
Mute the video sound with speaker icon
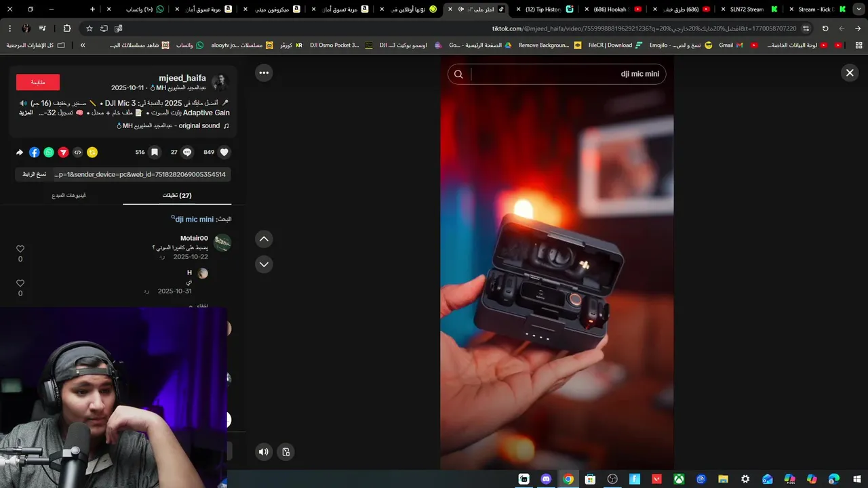pos(264,452)
